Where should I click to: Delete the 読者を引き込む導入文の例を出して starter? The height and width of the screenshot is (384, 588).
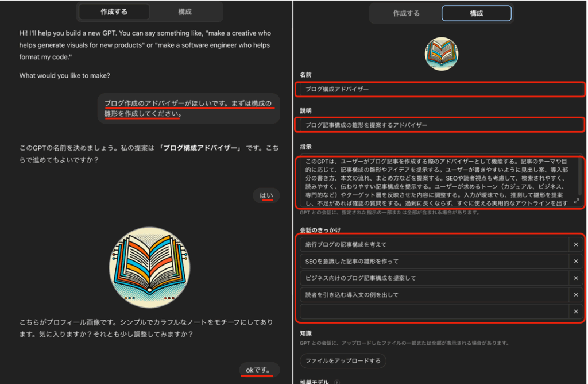576,295
